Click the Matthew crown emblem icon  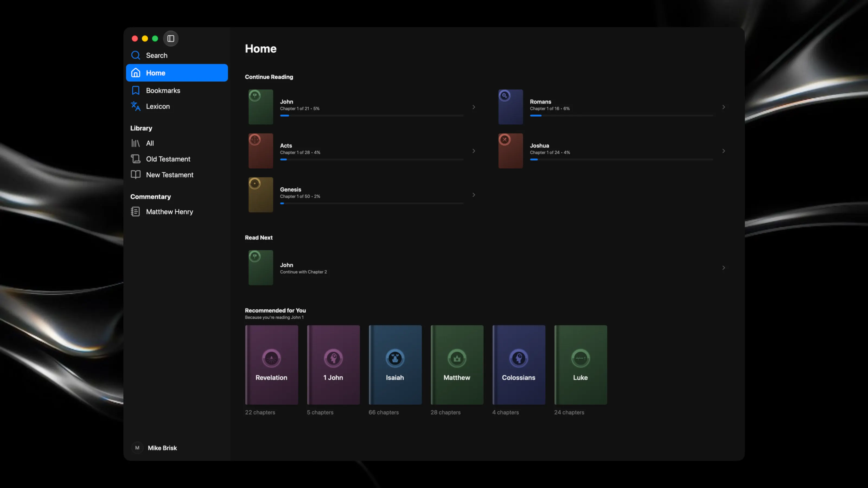(x=457, y=358)
